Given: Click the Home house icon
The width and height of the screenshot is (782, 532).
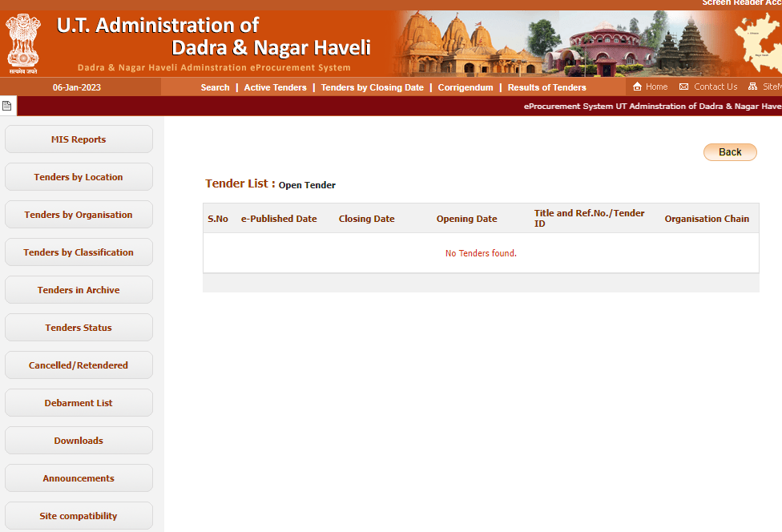Looking at the screenshot, I should (x=638, y=87).
